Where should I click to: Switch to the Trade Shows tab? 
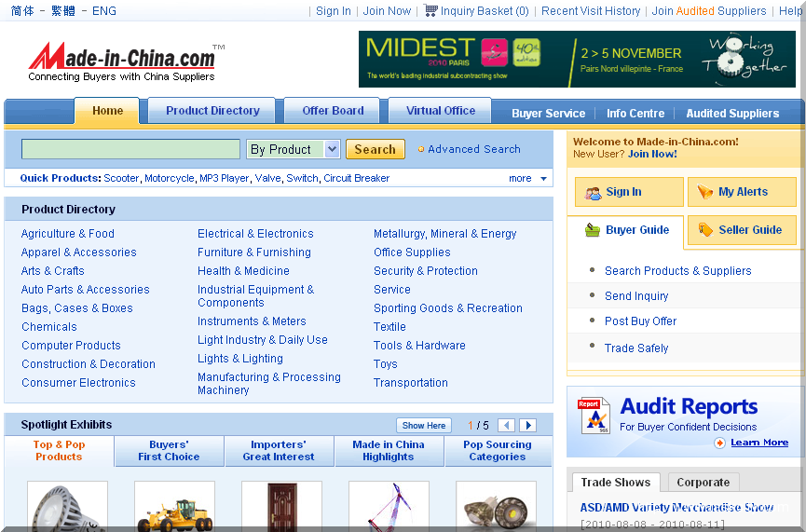pyautogui.click(x=615, y=482)
